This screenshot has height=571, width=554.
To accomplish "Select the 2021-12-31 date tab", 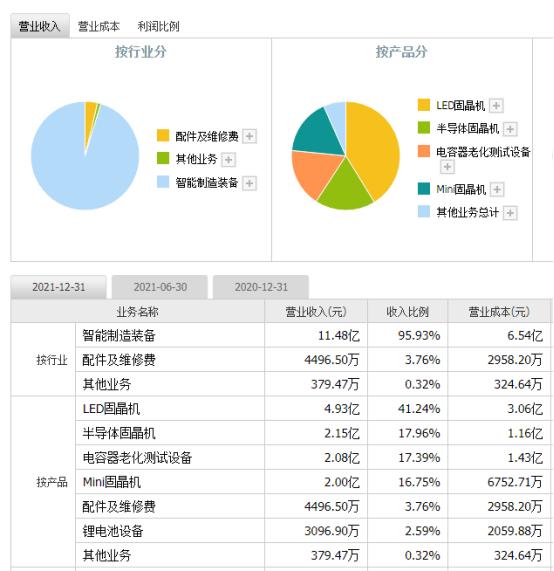I will pos(59,287).
